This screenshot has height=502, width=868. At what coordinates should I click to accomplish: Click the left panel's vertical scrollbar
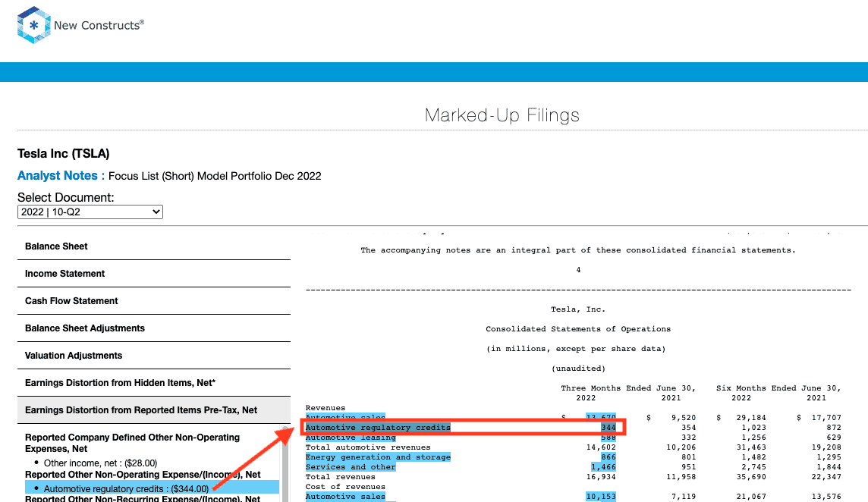point(285,464)
